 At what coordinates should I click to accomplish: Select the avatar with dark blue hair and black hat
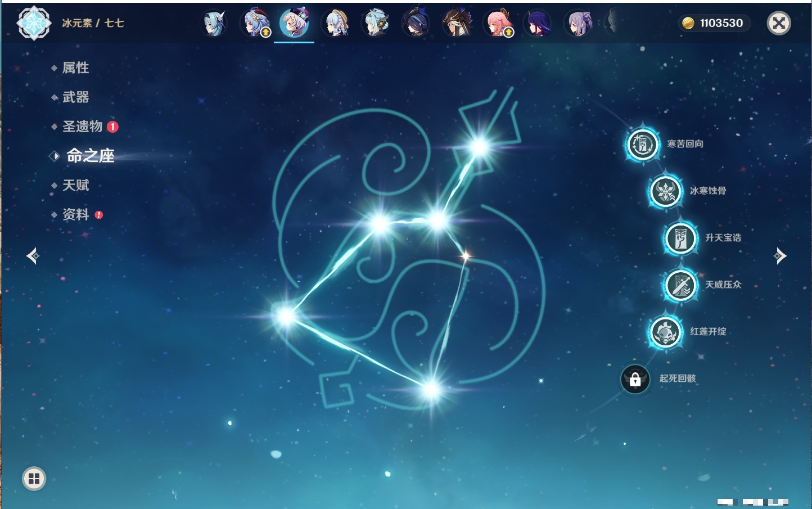[x=416, y=24]
